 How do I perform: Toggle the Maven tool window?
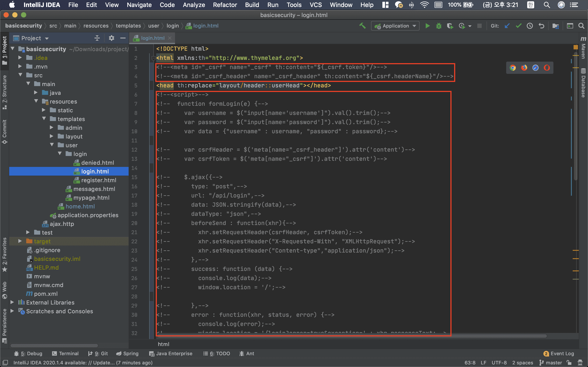click(x=583, y=48)
